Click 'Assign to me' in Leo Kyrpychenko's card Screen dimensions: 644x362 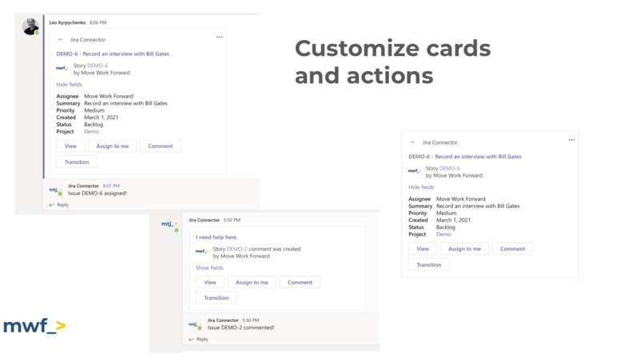112,146
